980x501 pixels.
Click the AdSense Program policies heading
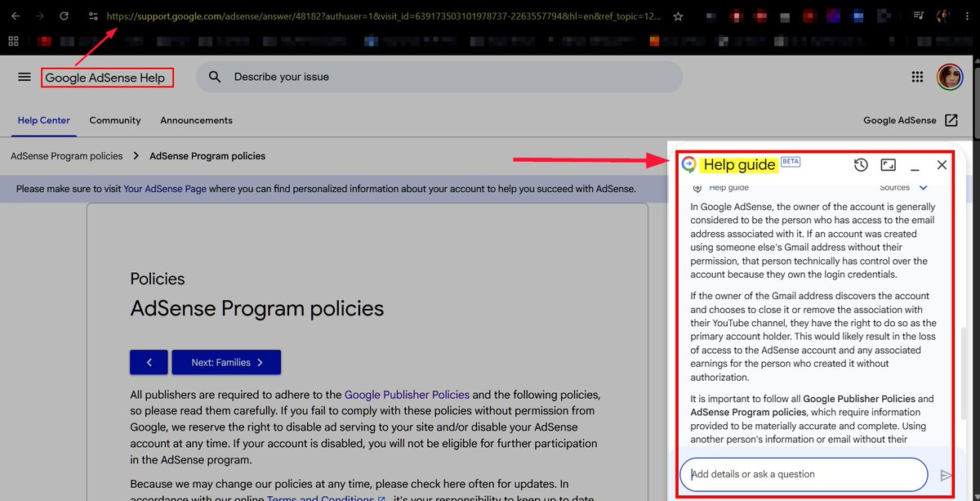pos(257,308)
